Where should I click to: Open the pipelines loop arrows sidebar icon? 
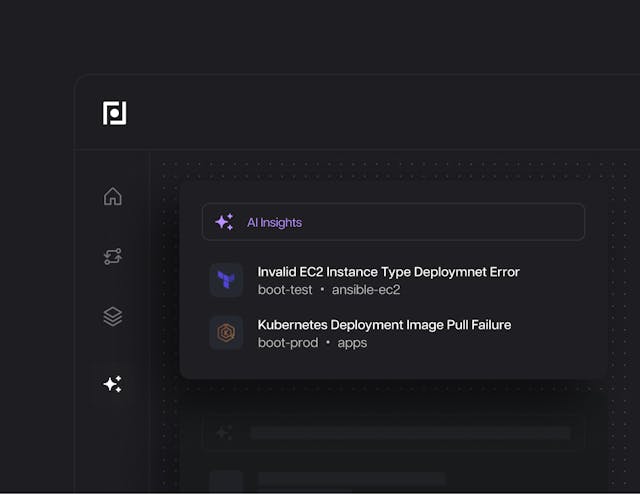pos(113,256)
